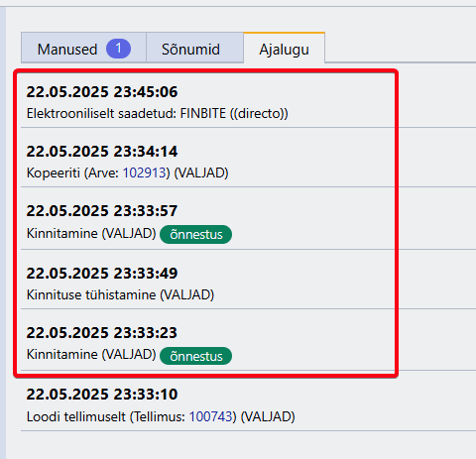Select the Ajalugu tab
The image size is (476, 459).
tap(285, 48)
